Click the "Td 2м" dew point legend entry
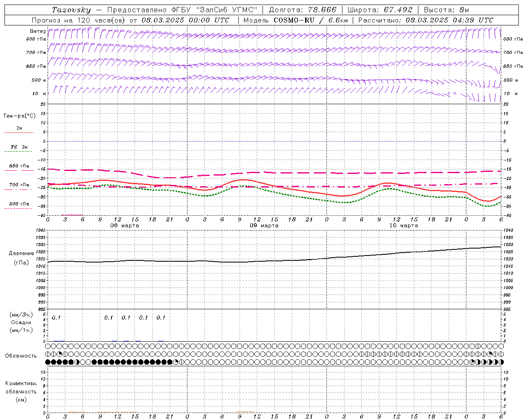525x420 pixels. 19,147
